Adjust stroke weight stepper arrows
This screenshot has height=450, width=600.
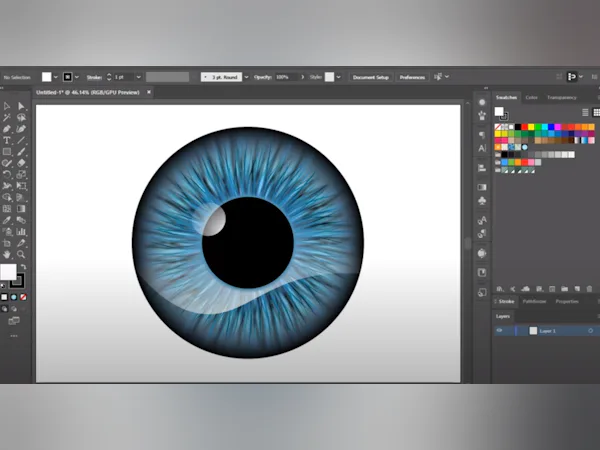tap(109, 77)
